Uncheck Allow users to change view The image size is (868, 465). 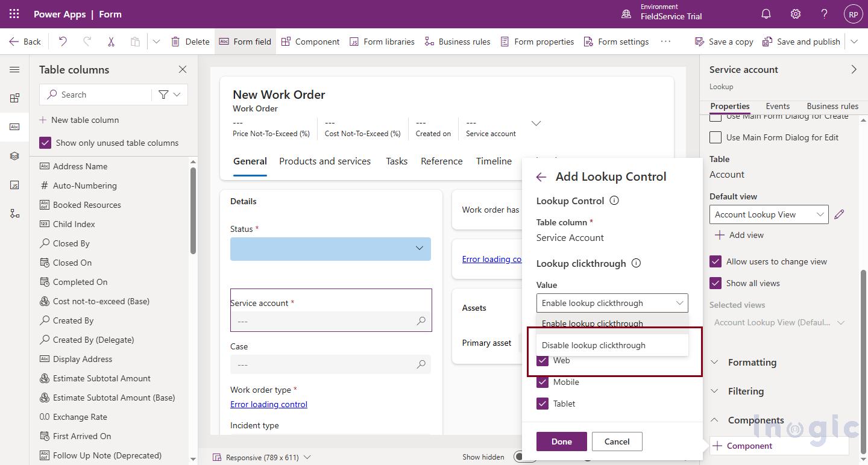click(x=715, y=261)
